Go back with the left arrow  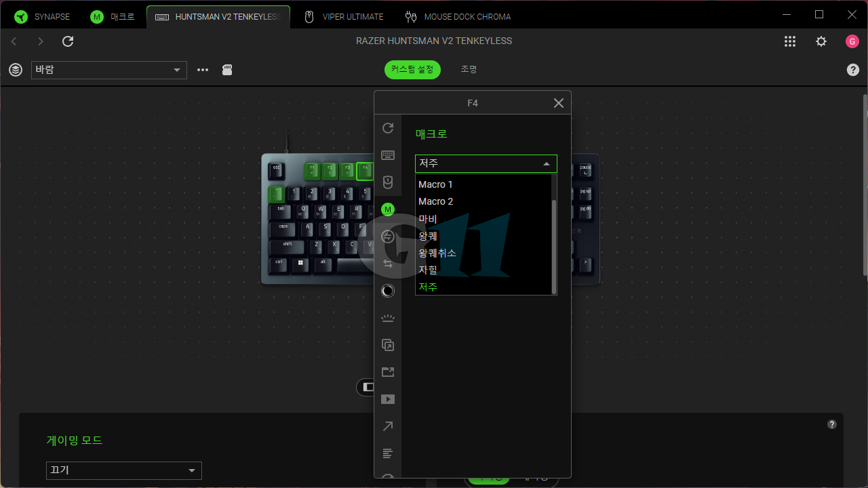click(14, 41)
